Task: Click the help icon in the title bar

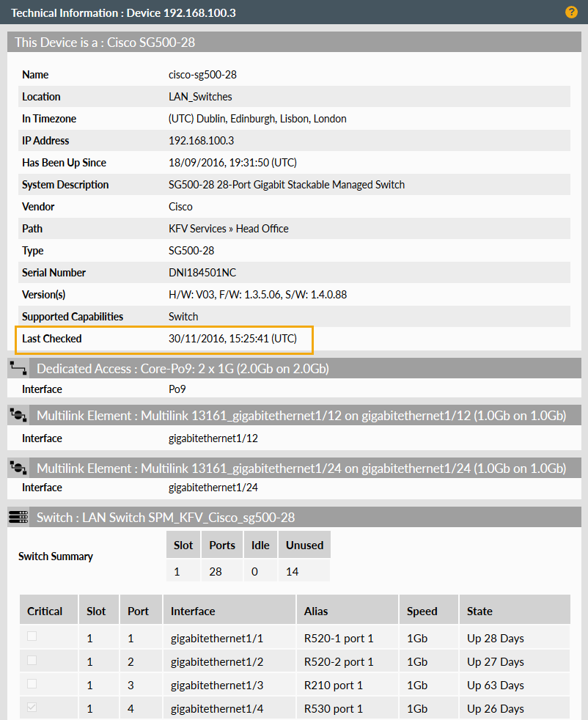Action: pyautogui.click(x=571, y=12)
